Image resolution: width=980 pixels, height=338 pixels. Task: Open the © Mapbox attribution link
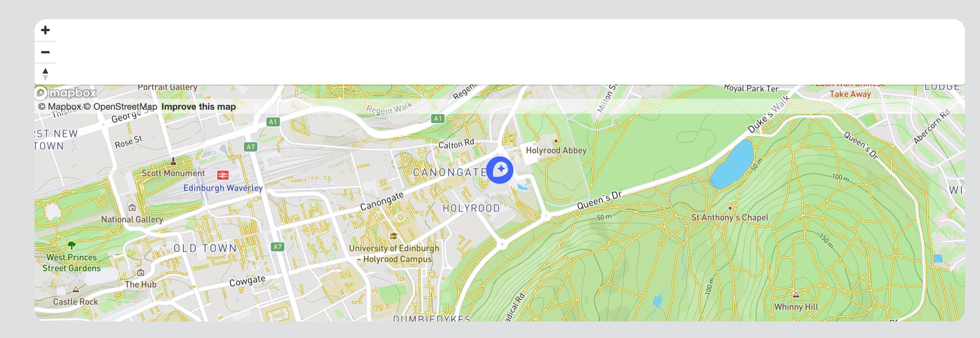click(60, 107)
